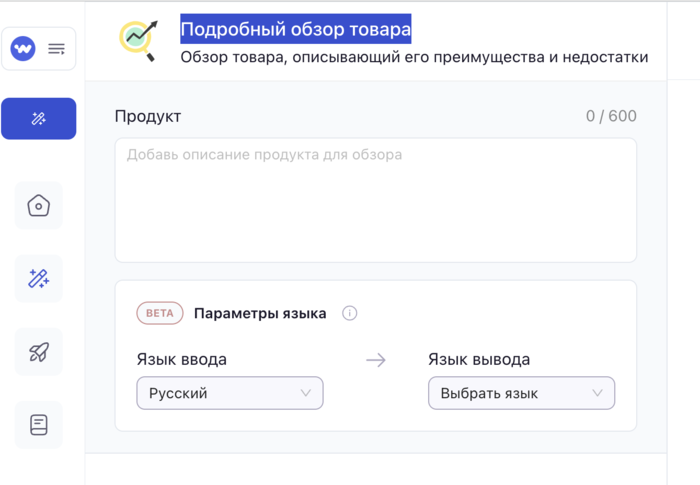Click the arrow between language selectors

point(375,360)
